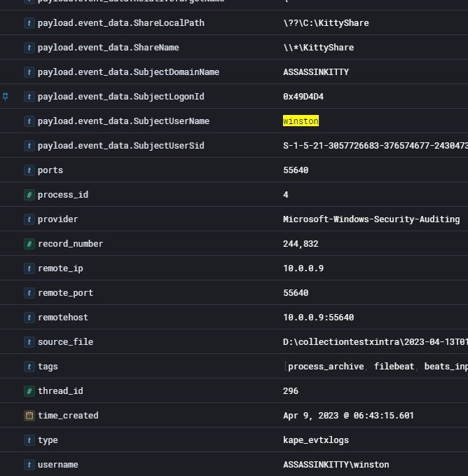Image resolution: width=468 pixels, height=476 pixels.
Task: Click the payload.event_data.SubjectUserName field name
Action: [x=123, y=121]
